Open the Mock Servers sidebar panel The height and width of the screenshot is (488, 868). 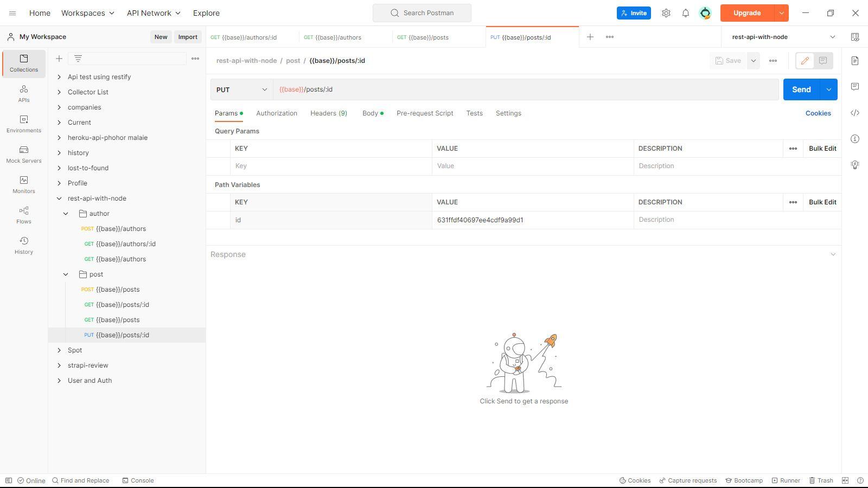point(24,154)
